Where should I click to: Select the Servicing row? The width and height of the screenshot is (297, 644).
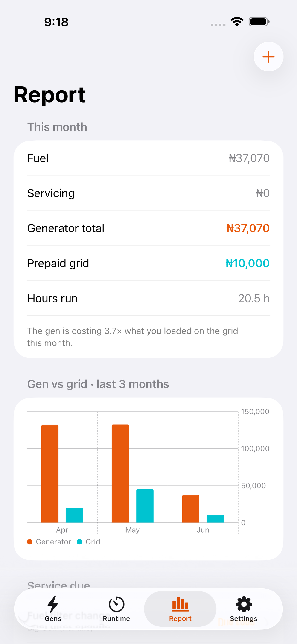point(148,193)
